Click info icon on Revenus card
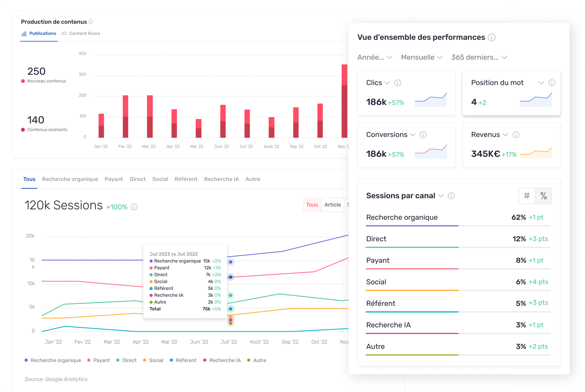585x392 pixels. [x=516, y=135]
